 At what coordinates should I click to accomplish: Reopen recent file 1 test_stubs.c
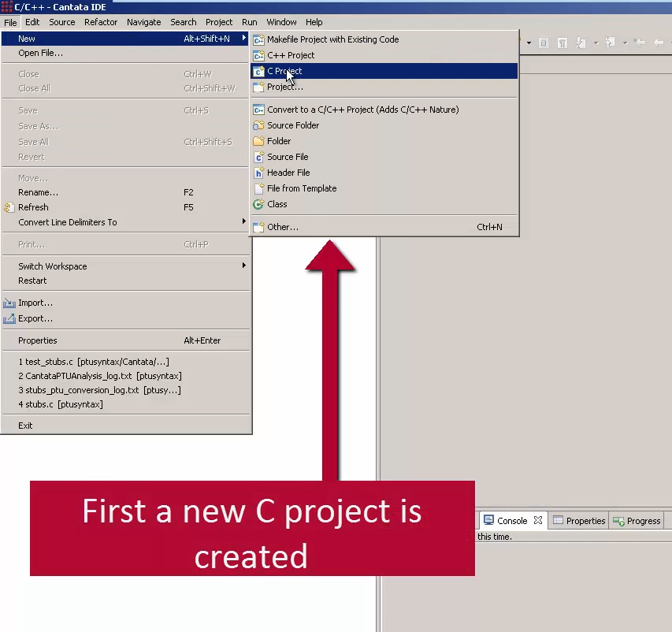[124, 362]
